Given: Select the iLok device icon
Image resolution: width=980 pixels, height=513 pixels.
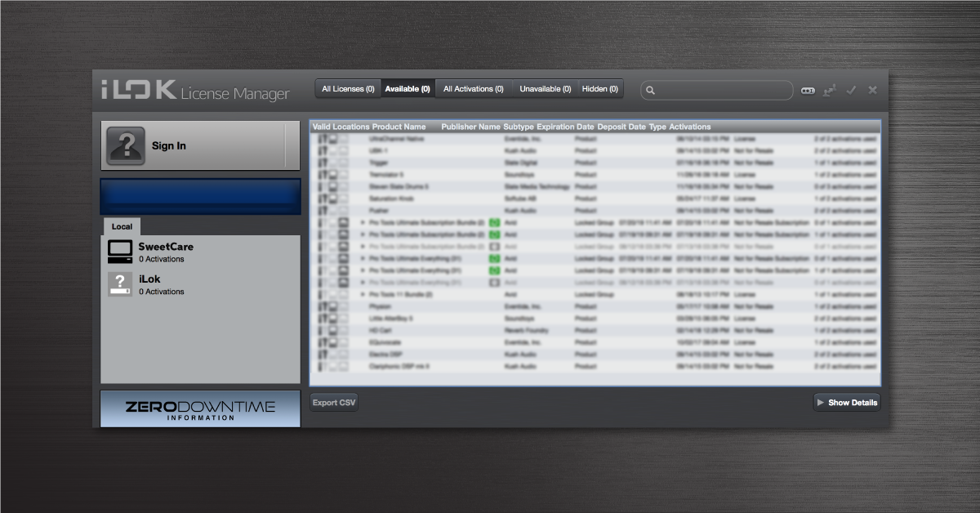Looking at the screenshot, I should [120, 284].
